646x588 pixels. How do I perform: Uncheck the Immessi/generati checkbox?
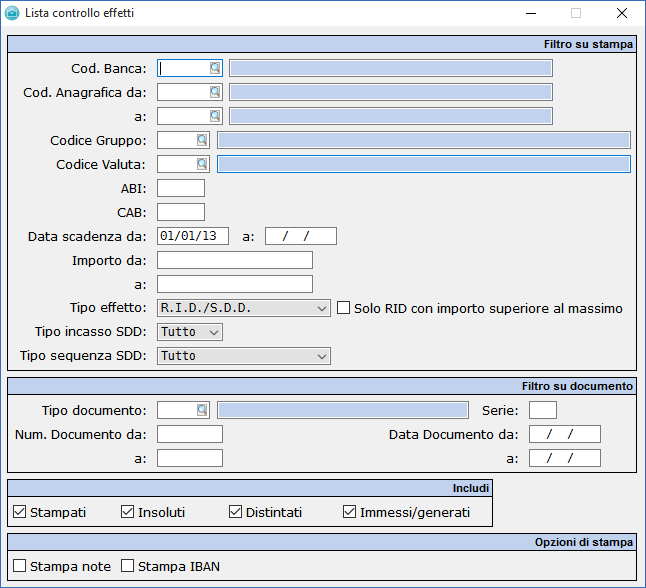point(349,512)
